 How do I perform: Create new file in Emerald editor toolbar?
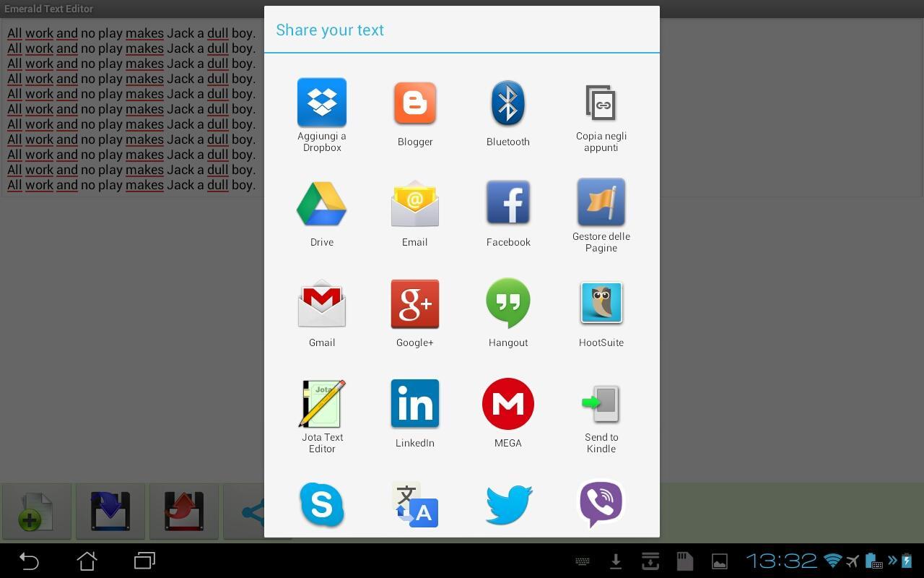tap(37, 512)
